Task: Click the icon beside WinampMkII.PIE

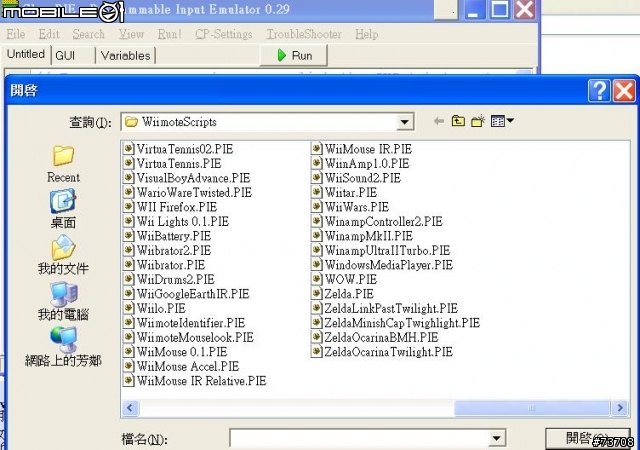Action: point(317,236)
